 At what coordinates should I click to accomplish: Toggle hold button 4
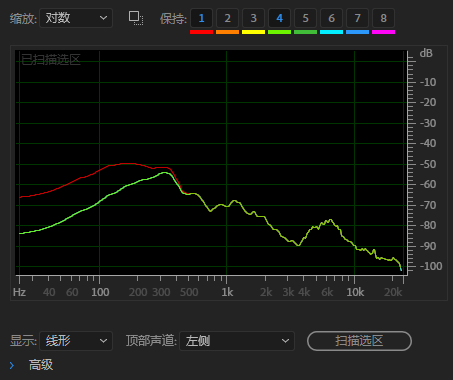(279, 18)
